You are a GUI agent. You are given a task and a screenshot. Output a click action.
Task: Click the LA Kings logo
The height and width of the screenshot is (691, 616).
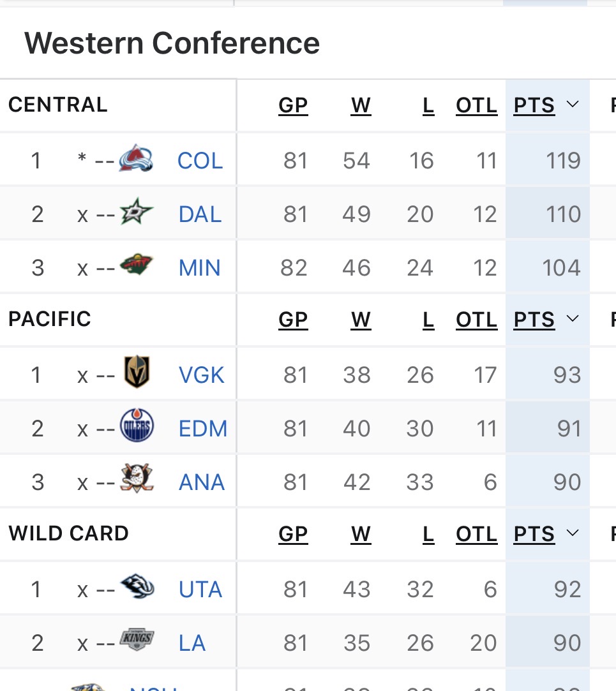point(137,641)
